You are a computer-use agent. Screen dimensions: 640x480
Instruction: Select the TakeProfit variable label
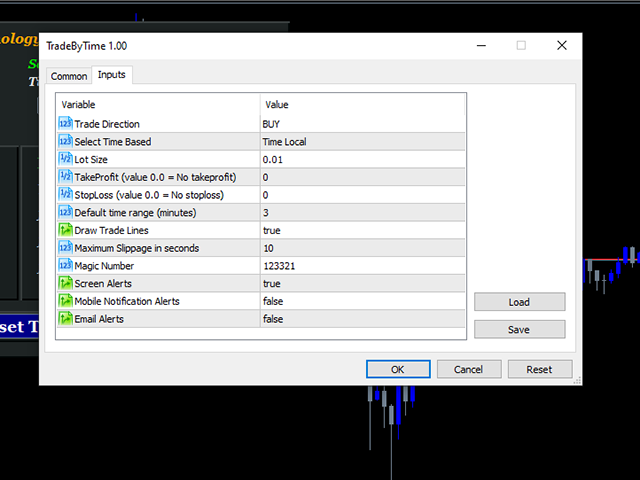click(x=155, y=178)
